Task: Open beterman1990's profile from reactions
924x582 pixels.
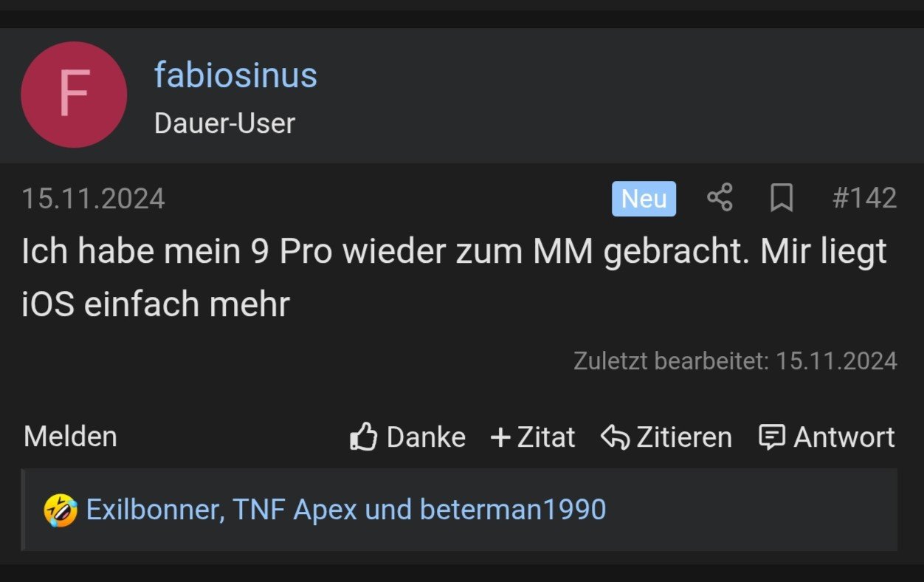Action: (513, 510)
